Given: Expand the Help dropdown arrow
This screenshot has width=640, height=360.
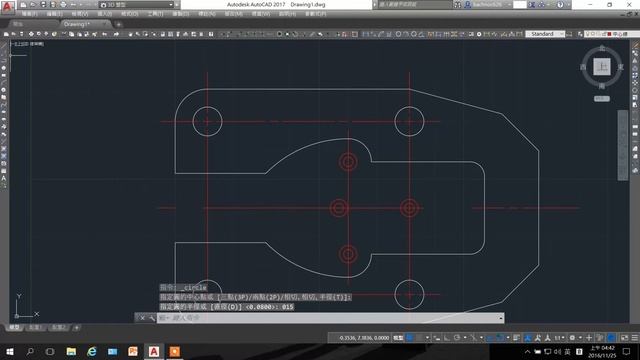Looking at the screenshot, I should point(568,5).
